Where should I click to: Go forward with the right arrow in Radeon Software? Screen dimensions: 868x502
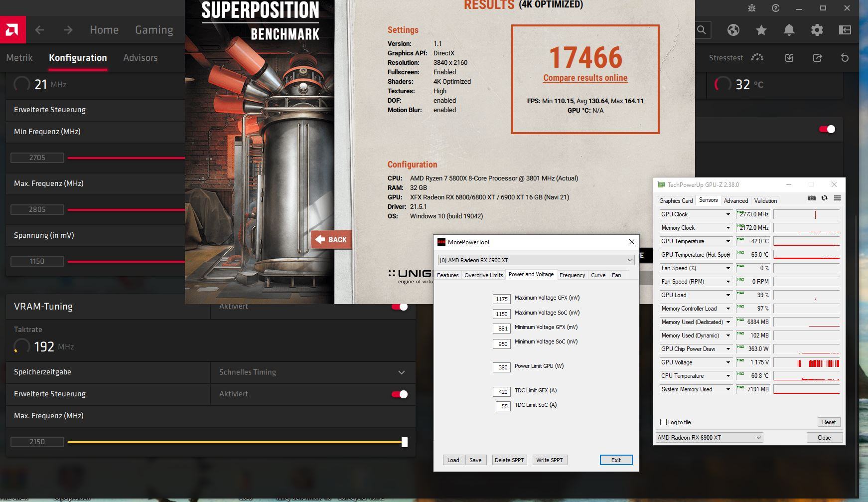pos(68,30)
